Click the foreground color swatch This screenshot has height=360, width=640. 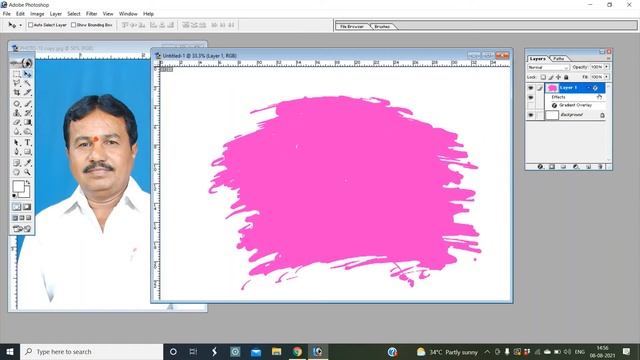point(18,187)
